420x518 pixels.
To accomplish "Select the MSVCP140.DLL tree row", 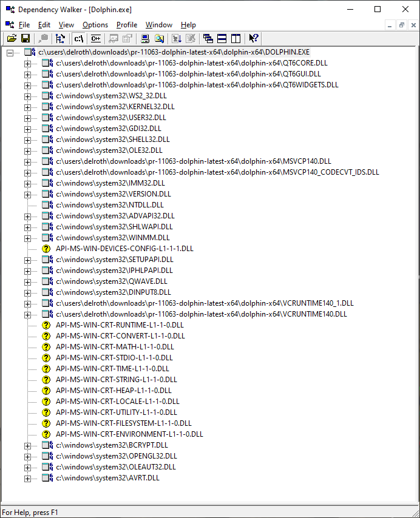I will pos(194,161).
